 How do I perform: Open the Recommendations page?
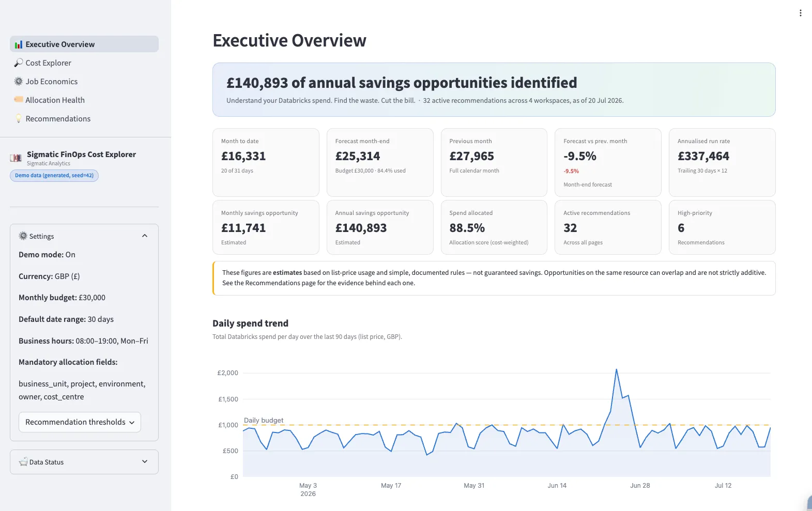point(84,119)
